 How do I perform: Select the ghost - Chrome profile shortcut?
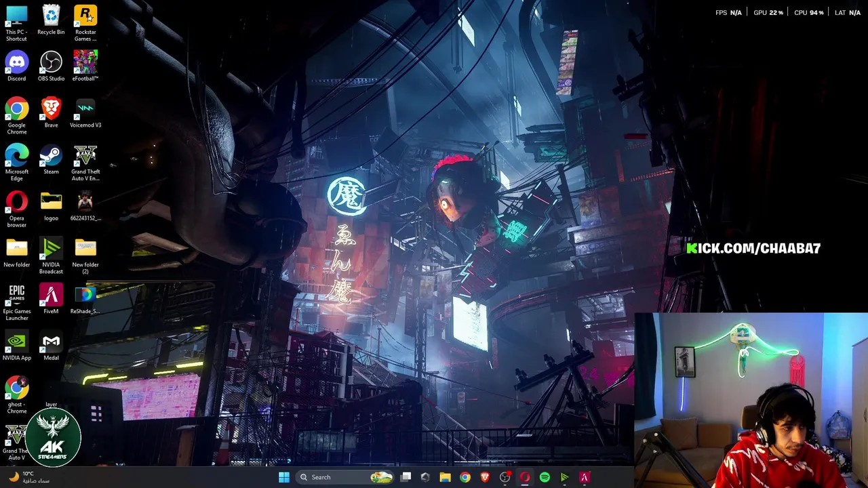click(16, 395)
